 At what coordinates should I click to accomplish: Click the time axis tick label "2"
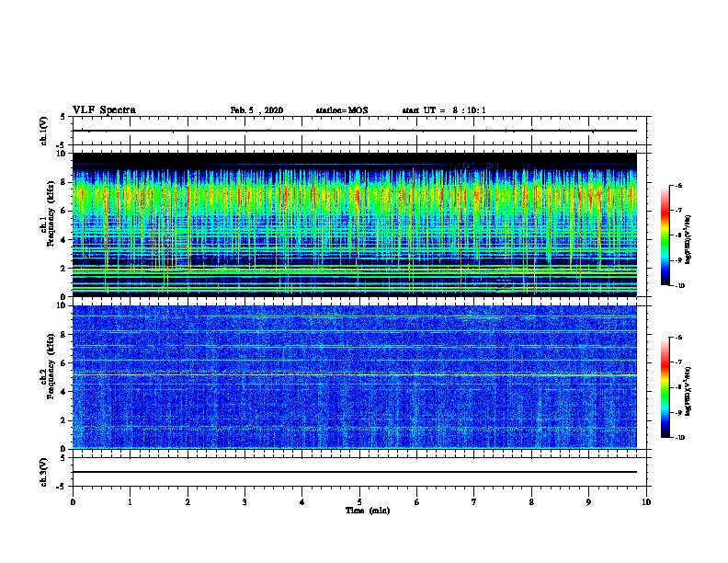pos(188,502)
